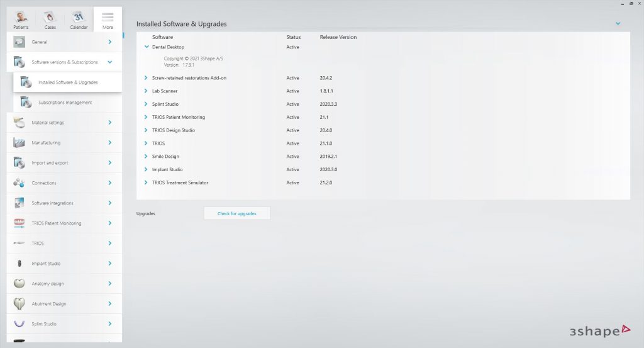
Task: Select Installed Software & Upgrades item
Action: pos(67,82)
